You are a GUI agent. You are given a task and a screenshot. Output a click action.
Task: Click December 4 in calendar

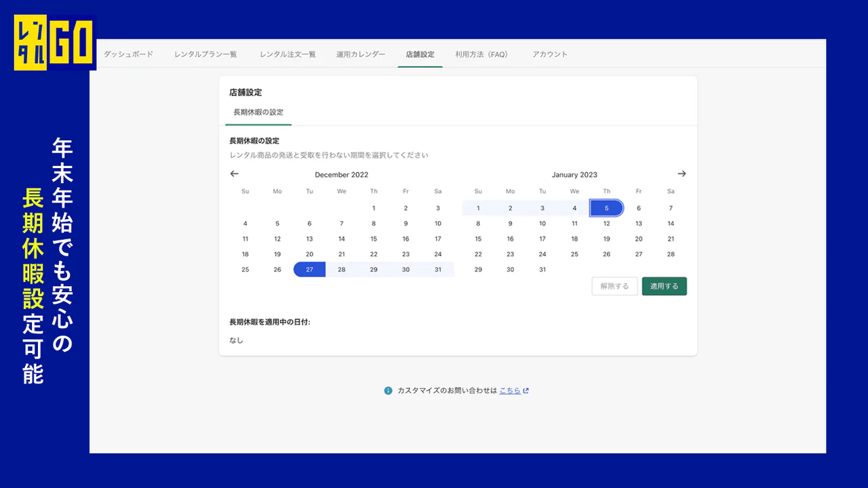point(245,224)
